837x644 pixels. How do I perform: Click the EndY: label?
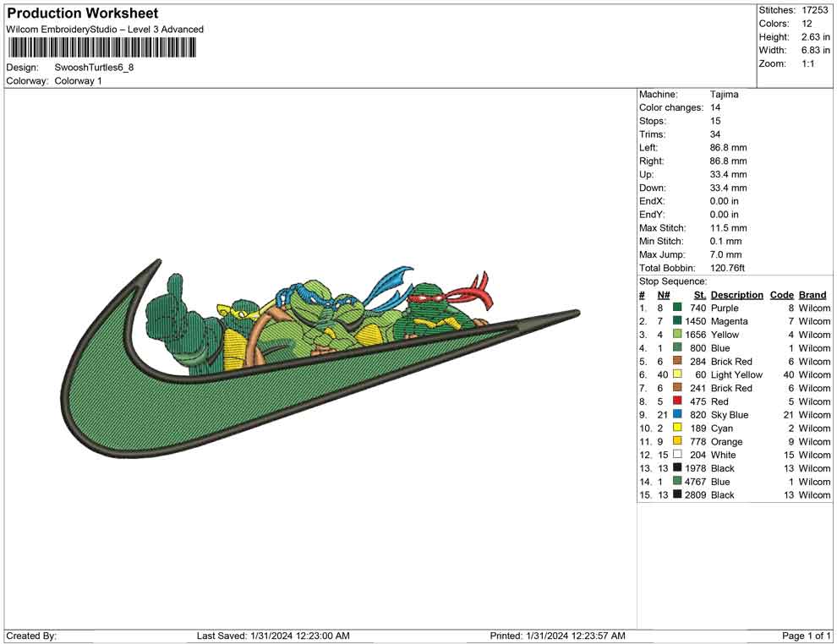[x=652, y=215]
